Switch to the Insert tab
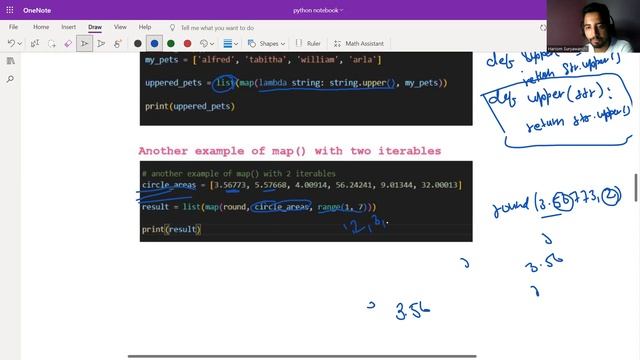Image resolution: width=640 pixels, height=360 pixels. point(69,27)
